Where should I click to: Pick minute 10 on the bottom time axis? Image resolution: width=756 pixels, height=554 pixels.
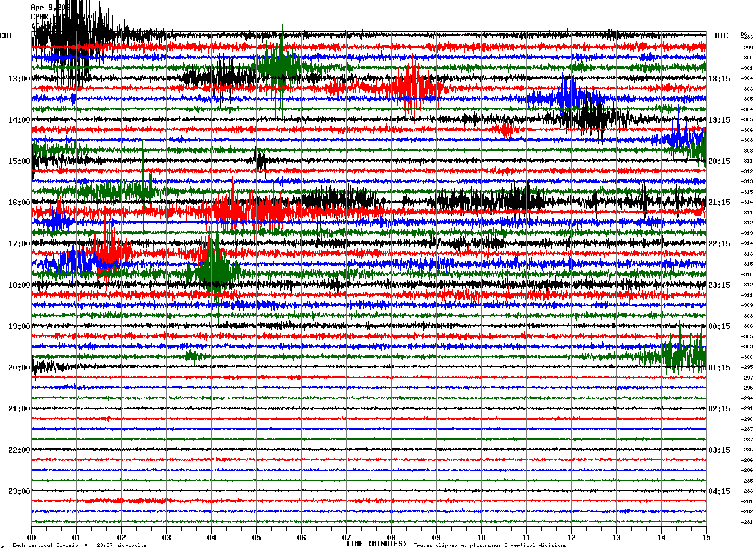(481, 537)
